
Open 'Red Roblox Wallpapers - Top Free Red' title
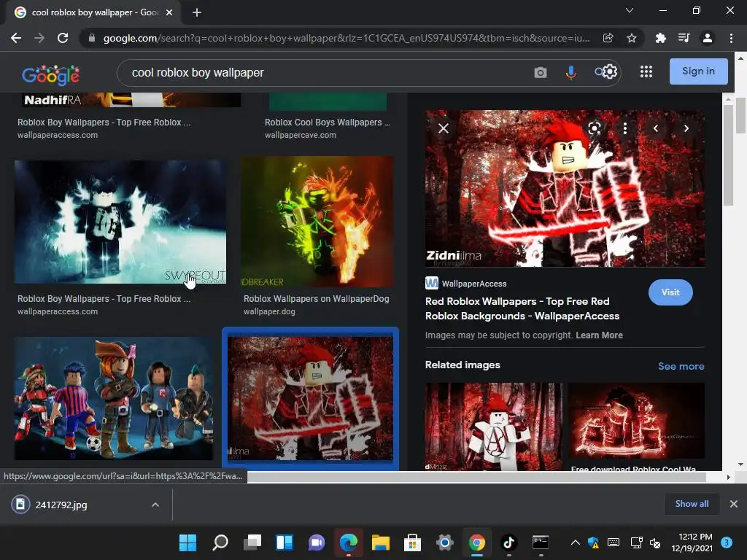coord(522,308)
